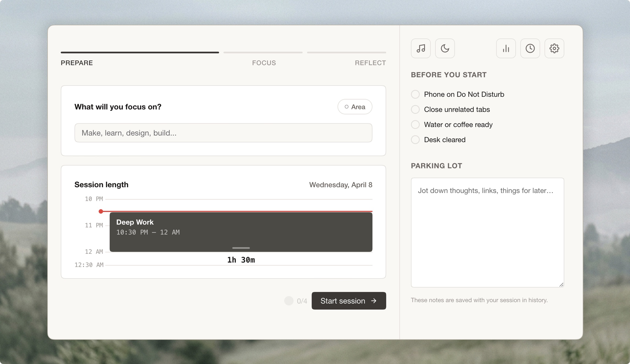Viewport: 630px width, 364px height.
Task: Click the red session start marker
Action: coord(101,211)
